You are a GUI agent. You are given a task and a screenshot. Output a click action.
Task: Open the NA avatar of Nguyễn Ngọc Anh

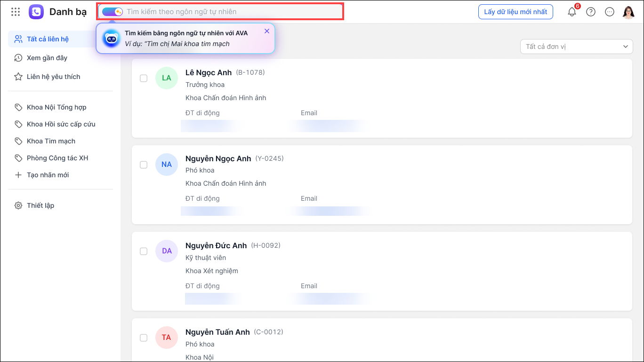167,165
